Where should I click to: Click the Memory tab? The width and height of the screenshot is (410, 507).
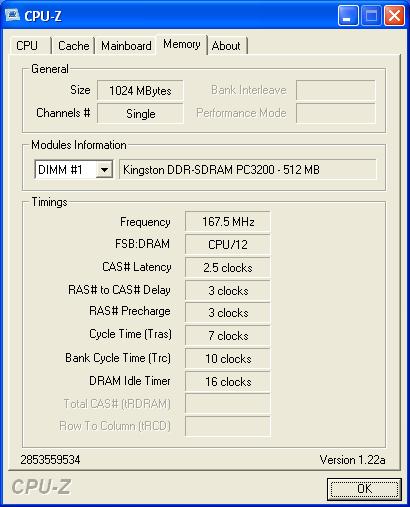tap(182, 44)
